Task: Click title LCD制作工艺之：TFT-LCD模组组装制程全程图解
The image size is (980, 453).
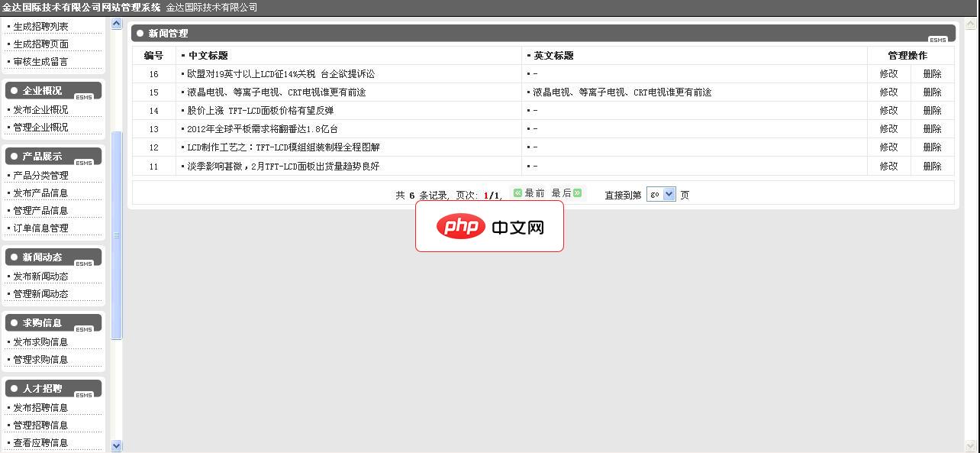Action: [283, 147]
